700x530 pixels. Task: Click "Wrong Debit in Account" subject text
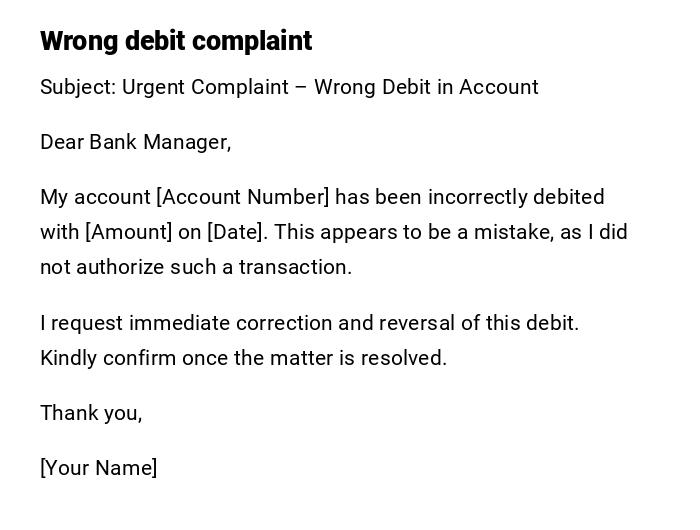pos(426,87)
